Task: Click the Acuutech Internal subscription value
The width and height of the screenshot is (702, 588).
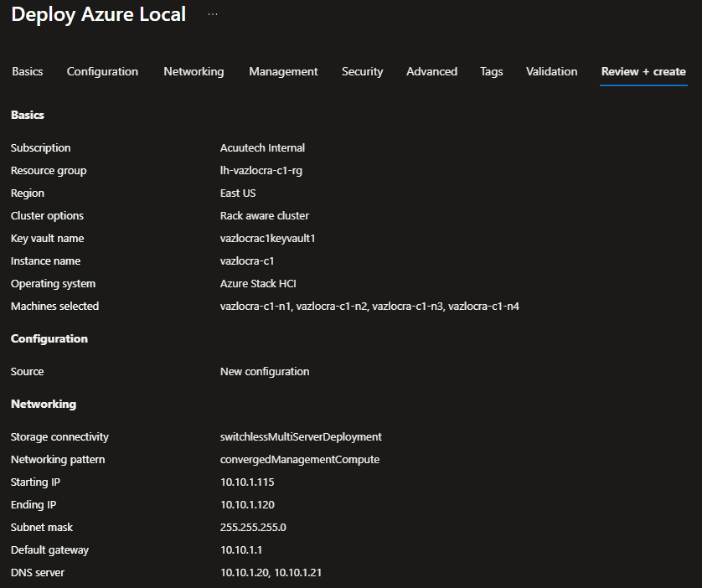Action: coord(262,147)
